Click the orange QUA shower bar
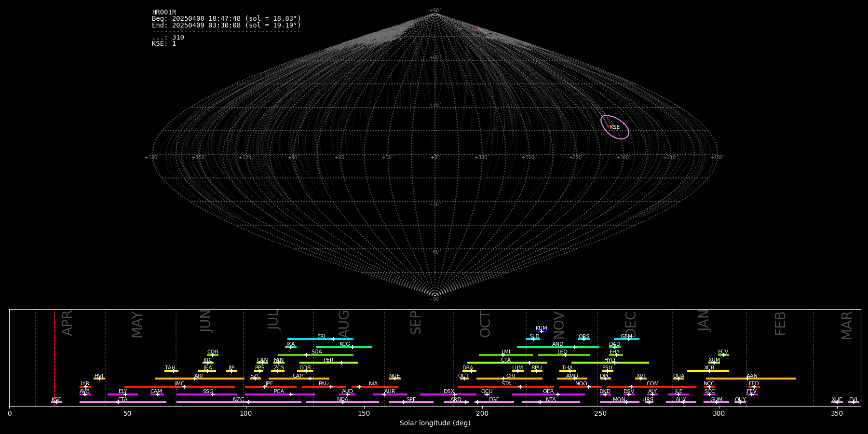This screenshot has height=434, width=868. [678, 379]
